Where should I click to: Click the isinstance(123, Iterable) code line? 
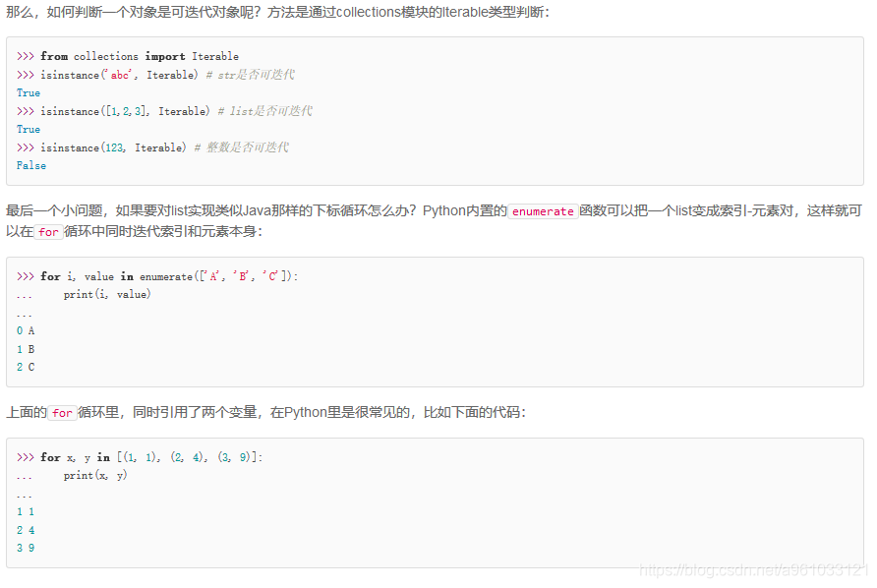pyautogui.click(x=152, y=147)
